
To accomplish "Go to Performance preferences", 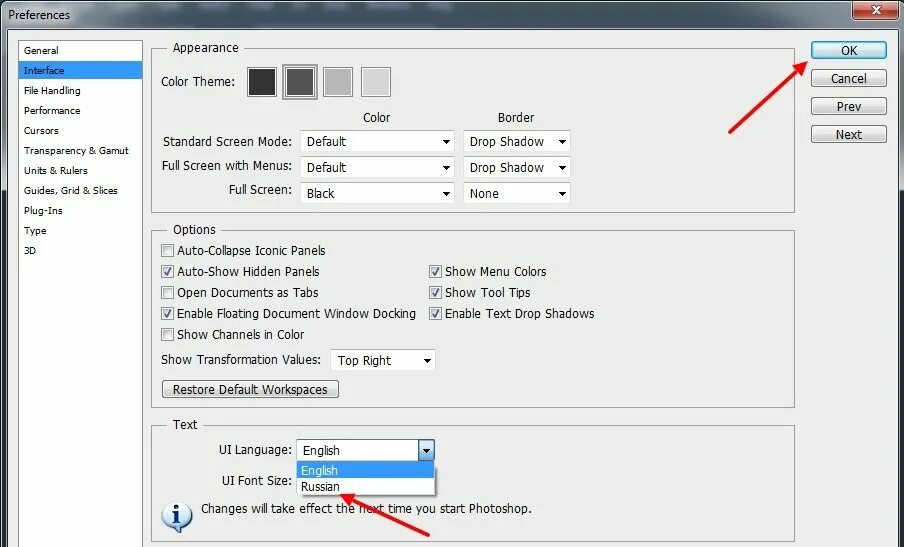I will pyautogui.click(x=80, y=111).
